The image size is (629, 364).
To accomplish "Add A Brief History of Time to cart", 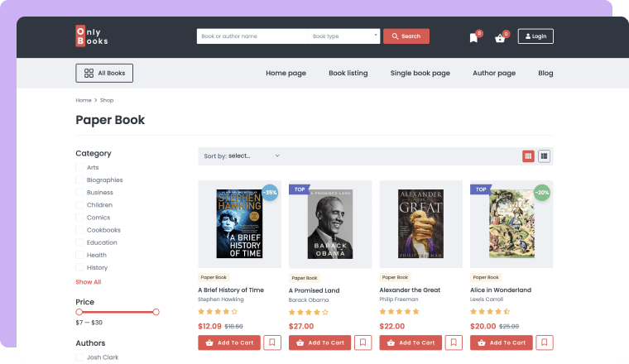I will 229,342.
